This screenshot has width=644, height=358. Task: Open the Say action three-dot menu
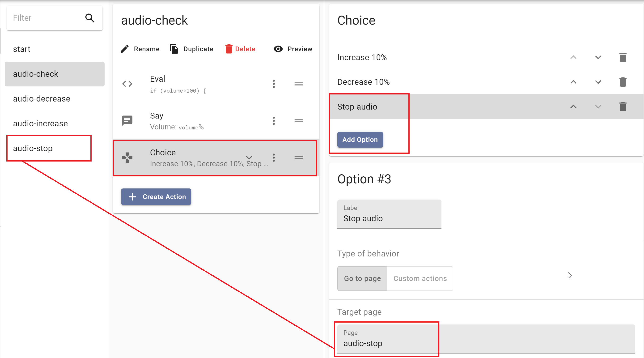tap(274, 121)
